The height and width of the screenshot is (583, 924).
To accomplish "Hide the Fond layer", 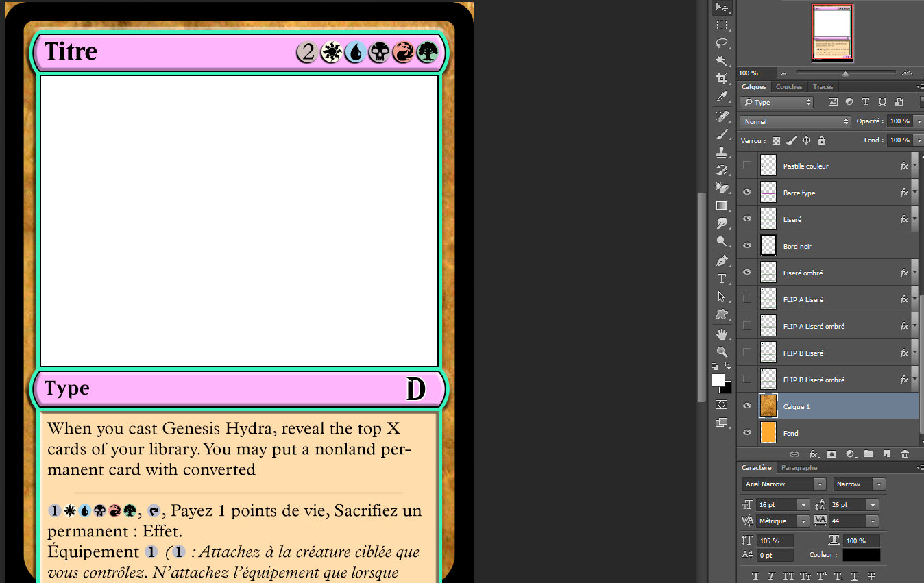I will point(747,433).
